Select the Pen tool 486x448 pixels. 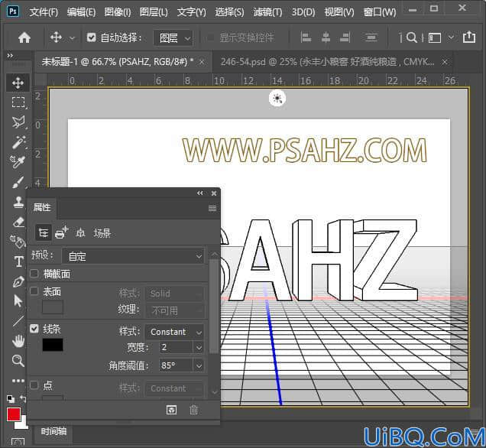pyautogui.click(x=18, y=282)
